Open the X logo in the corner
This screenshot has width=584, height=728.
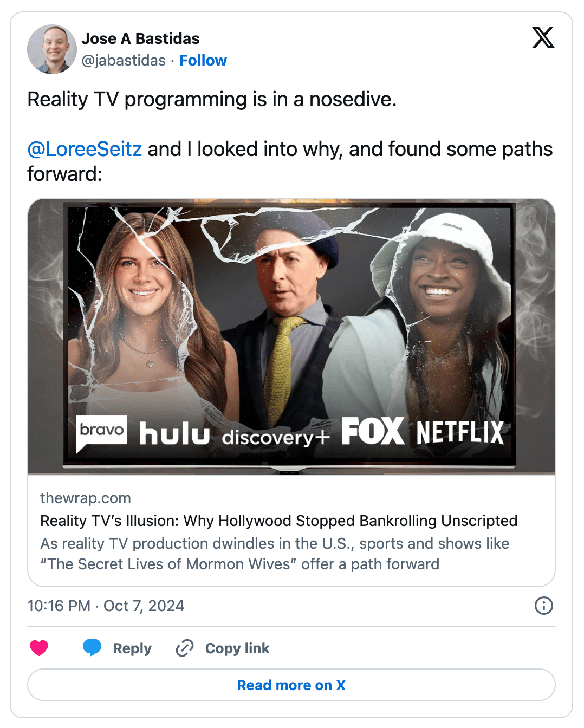(543, 37)
